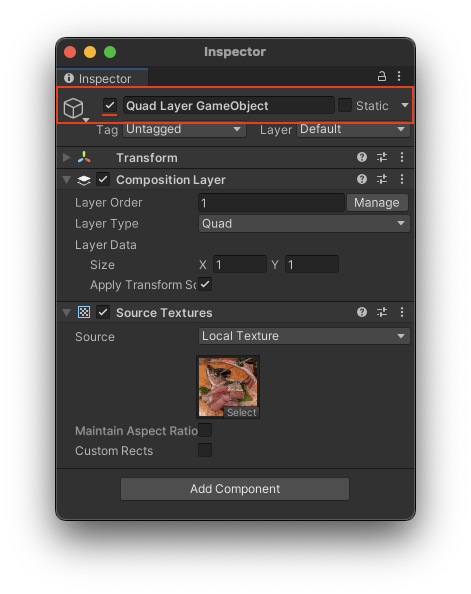The width and height of the screenshot is (471, 594).
Task: Open the Layer Type dropdown showing Quad
Action: click(x=304, y=224)
